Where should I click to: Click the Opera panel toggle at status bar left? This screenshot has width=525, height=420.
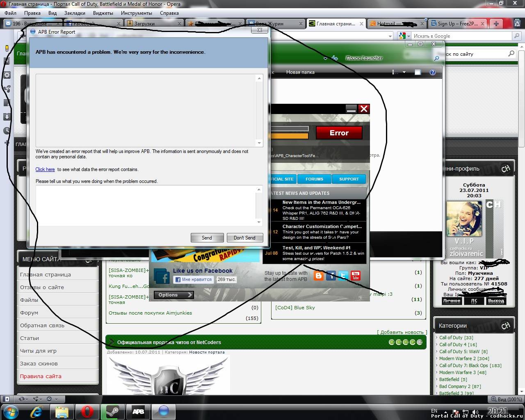pos(7,399)
